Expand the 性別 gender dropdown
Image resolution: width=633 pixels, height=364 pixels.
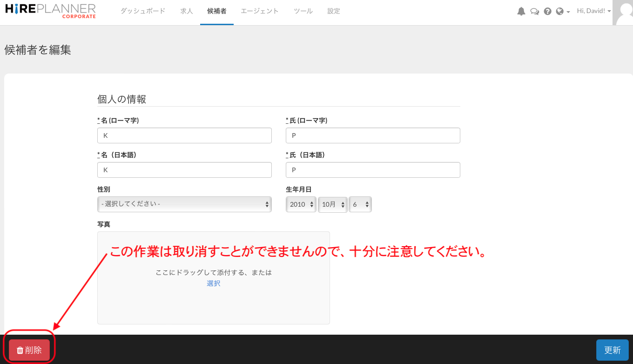(x=184, y=204)
